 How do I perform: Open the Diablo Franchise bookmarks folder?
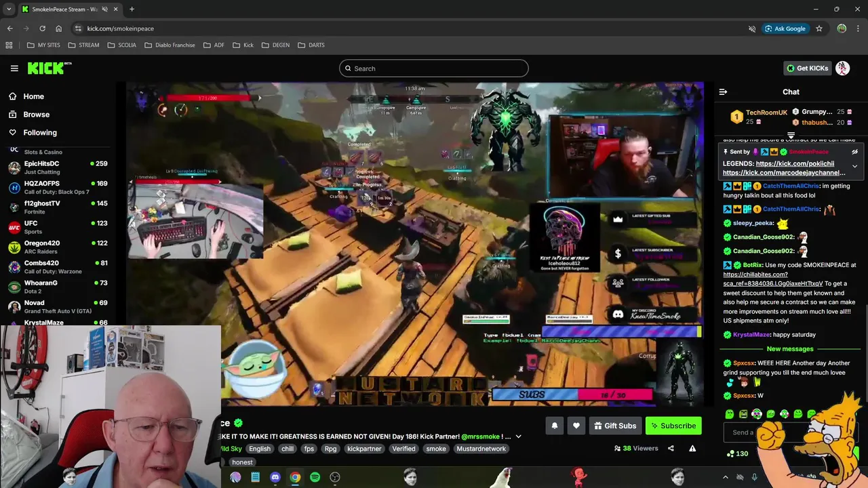click(169, 45)
